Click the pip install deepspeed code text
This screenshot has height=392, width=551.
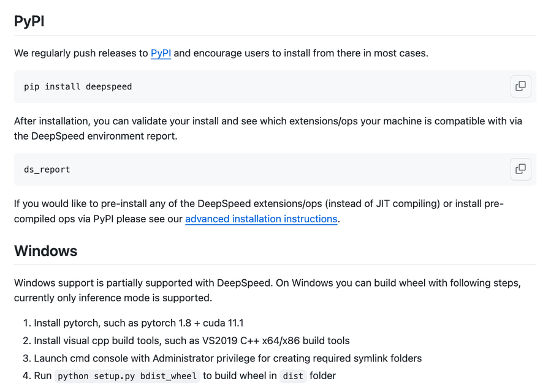click(78, 87)
